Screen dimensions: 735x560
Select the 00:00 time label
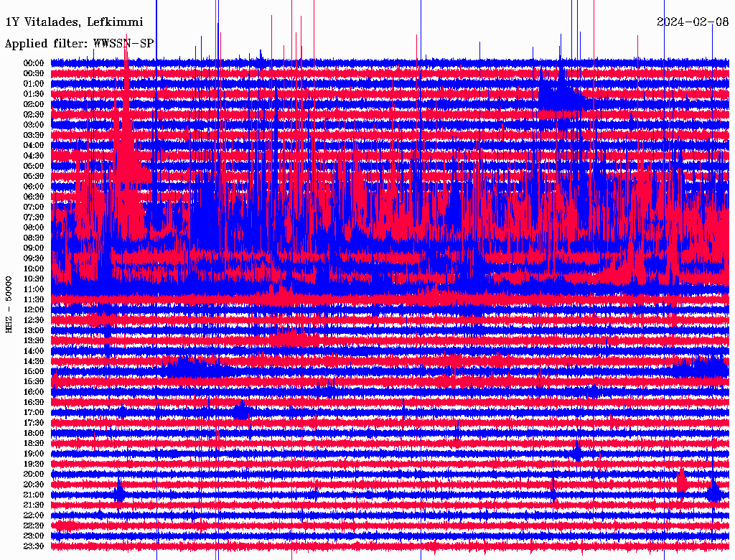[34, 63]
